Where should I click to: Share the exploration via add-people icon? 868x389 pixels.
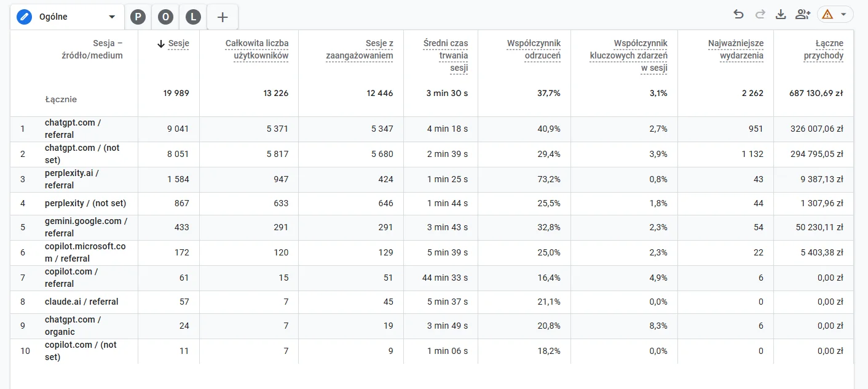point(803,14)
